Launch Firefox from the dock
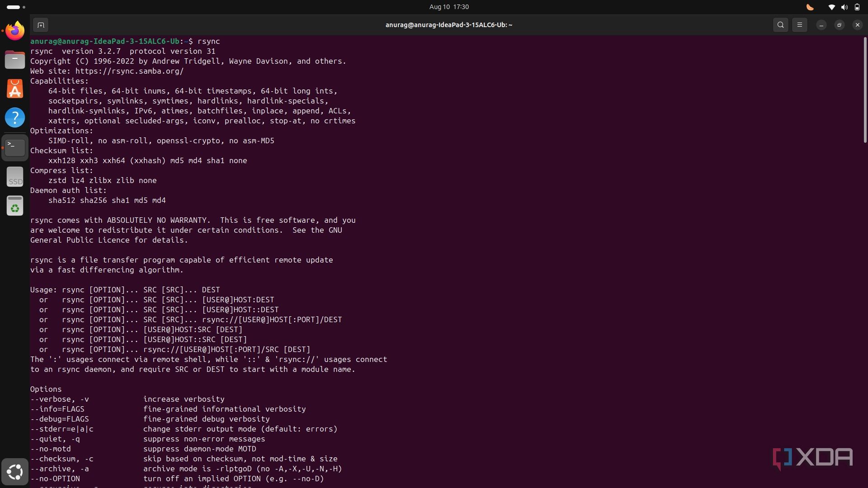868x488 pixels. (x=15, y=31)
